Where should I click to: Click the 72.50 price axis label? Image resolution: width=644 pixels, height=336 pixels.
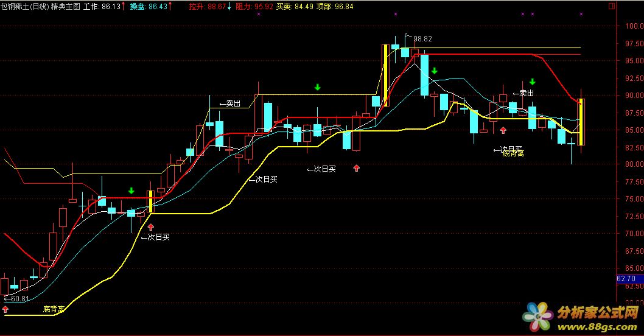pos(634,216)
